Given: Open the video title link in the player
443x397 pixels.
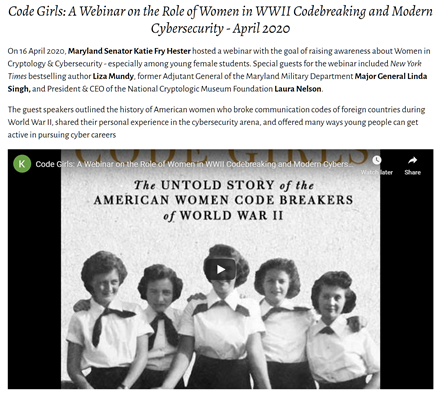Looking at the screenshot, I should click(194, 164).
